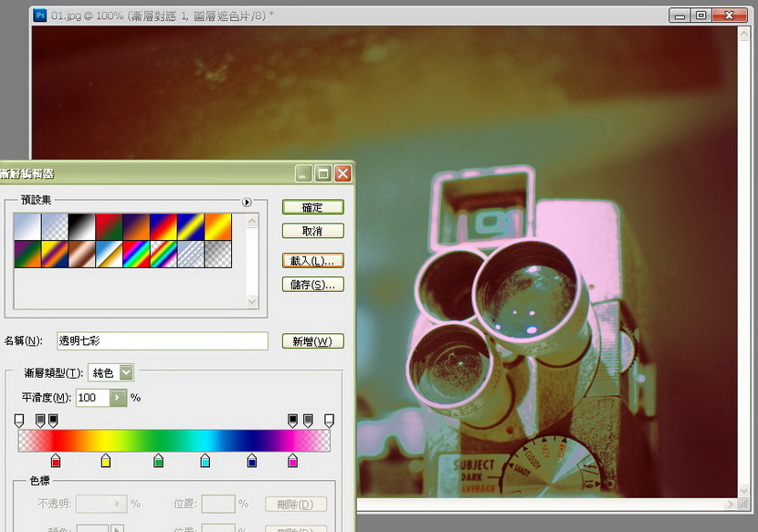Select the red color stop
Image resolution: width=758 pixels, height=532 pixels.
pos(56,461)
